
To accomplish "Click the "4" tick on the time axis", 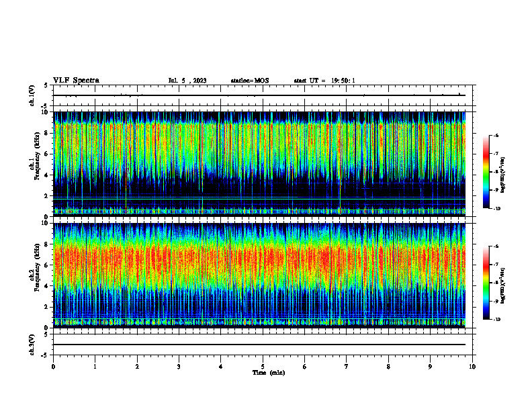I will [x=220, y=367].
